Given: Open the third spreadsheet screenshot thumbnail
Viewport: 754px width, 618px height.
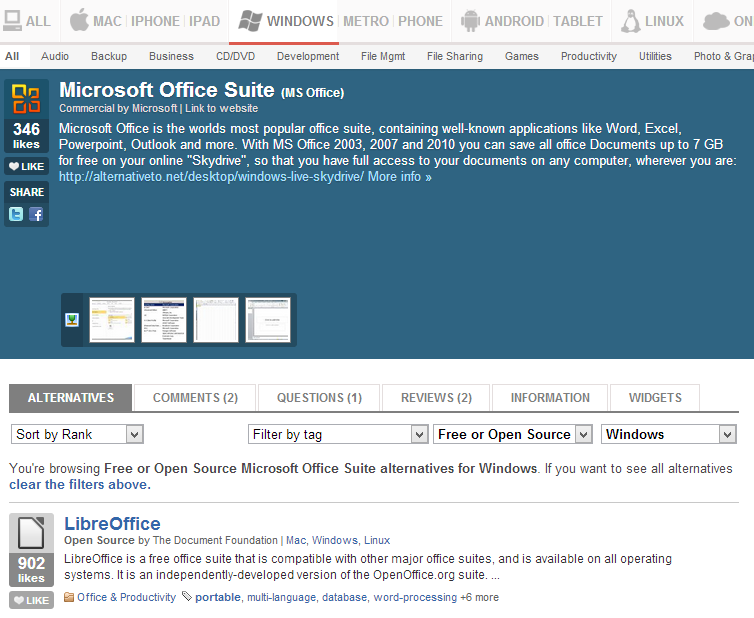Looking at the screenshot, I should [x=216, y=320].
